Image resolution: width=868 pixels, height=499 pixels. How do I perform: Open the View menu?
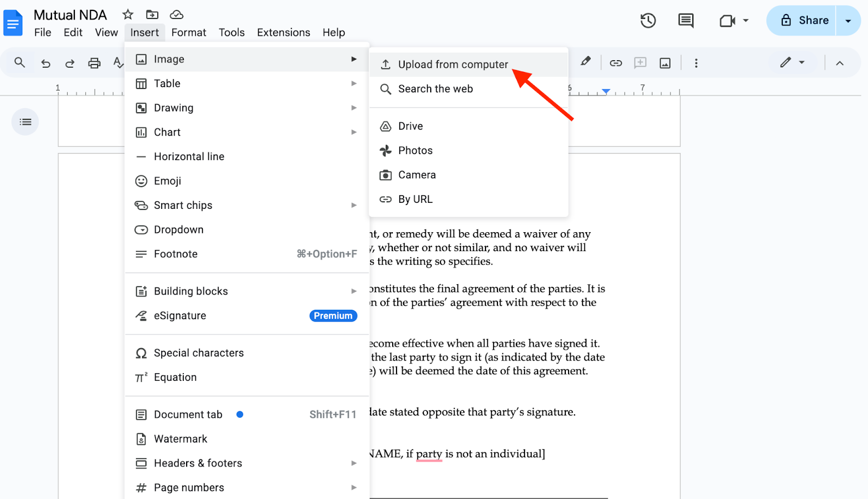106,33
